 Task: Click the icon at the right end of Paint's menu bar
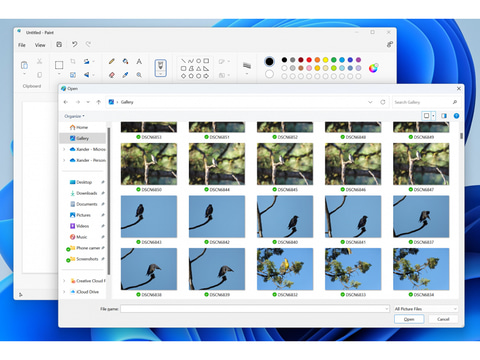tap(389, 44)
